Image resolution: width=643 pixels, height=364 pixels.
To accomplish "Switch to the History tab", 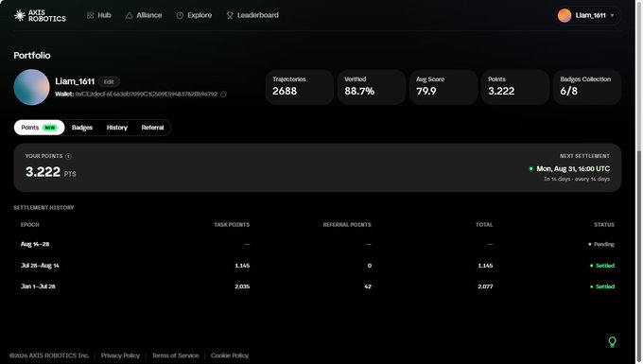I will [x=117, y=128].
